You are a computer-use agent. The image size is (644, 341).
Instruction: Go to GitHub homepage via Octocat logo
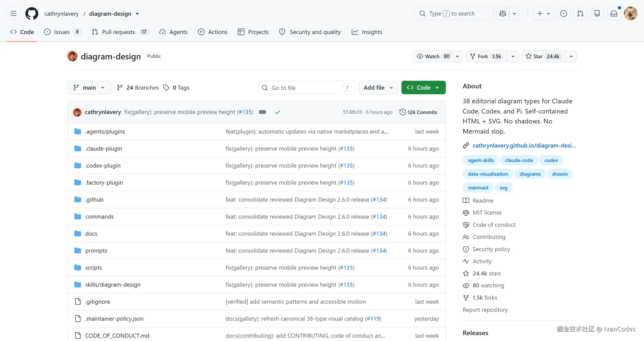(x=32, y=13)
